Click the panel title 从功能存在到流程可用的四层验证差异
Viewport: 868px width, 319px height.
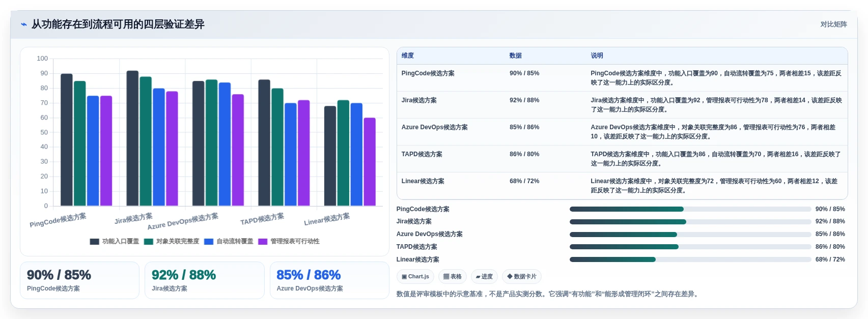(118, 24)
